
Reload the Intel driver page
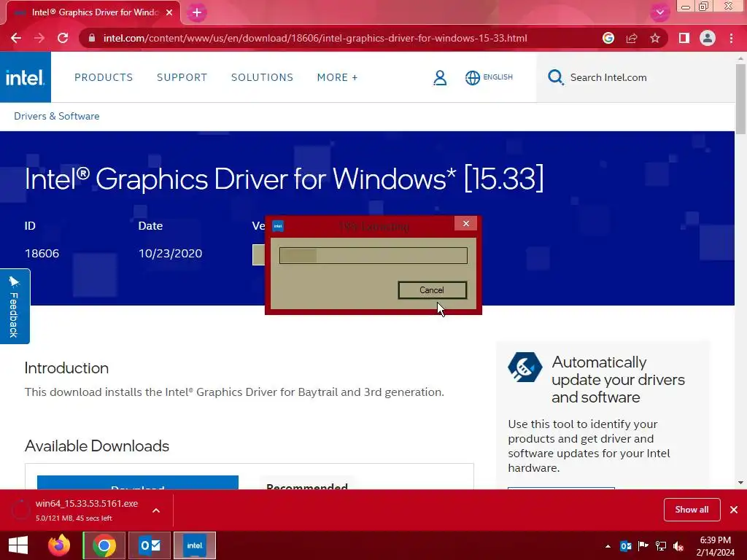(x=63, y=38)
